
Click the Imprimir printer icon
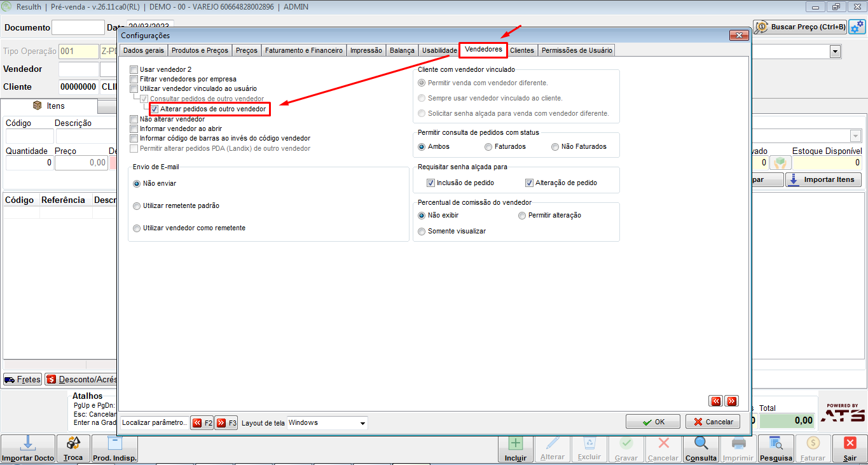[x=738, y=443]
